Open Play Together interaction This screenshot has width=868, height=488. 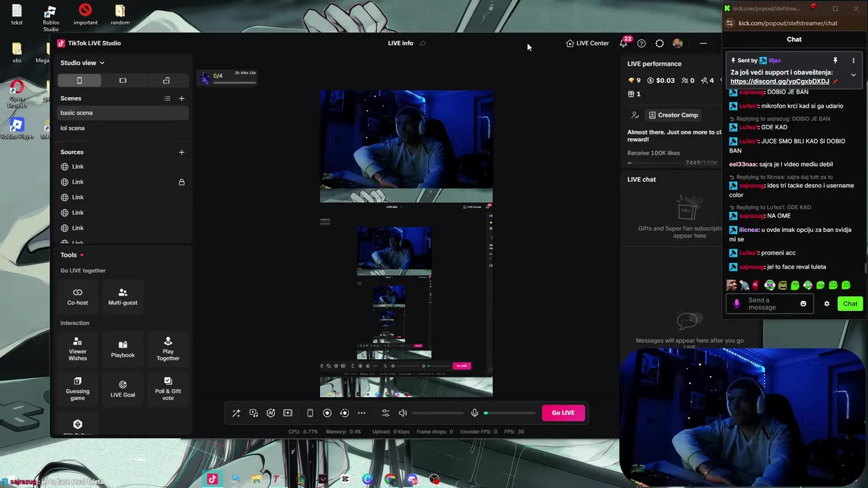tap(168, 348)
